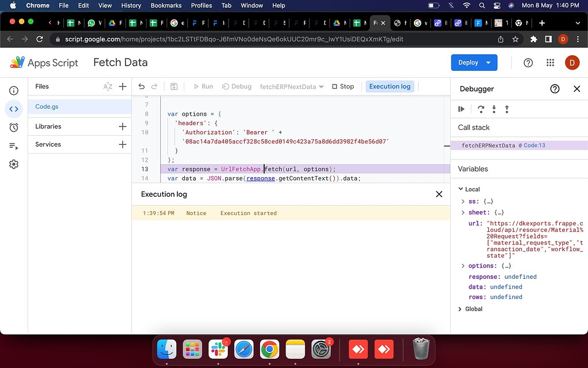This screenshot has height=368, width=588.
Task: Save the project using the save icon
Action: [174, 86]
